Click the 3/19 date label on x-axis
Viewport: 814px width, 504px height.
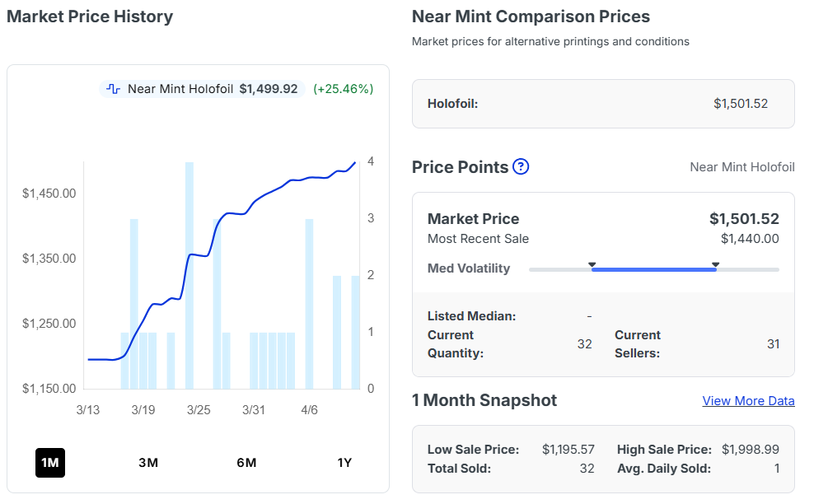143,410
